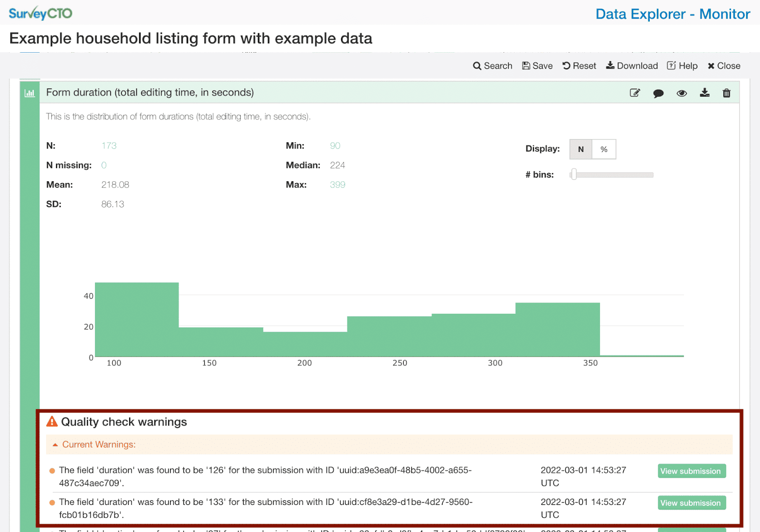Delete the Form duration card via trash icon
The height and width of the screenshot is (532, 760).
[727, 93]
